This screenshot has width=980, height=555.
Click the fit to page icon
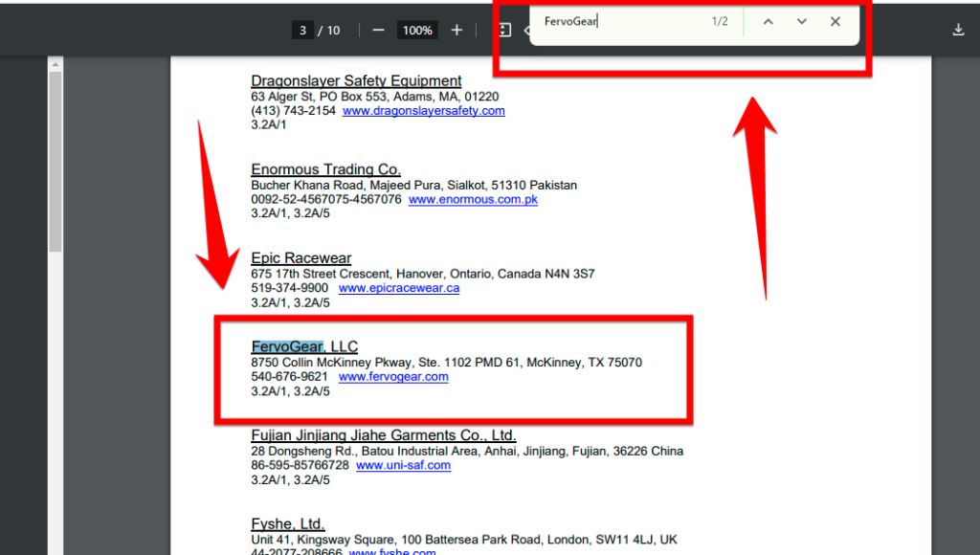point(504,30)
